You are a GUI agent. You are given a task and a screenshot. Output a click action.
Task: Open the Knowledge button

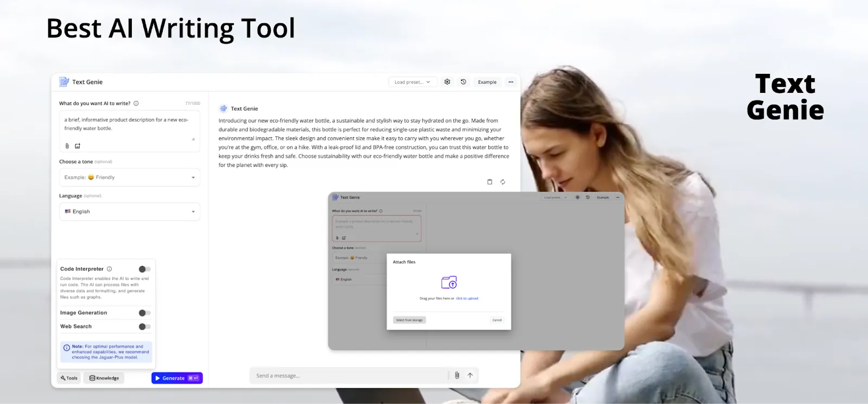(x=104, y=378)
